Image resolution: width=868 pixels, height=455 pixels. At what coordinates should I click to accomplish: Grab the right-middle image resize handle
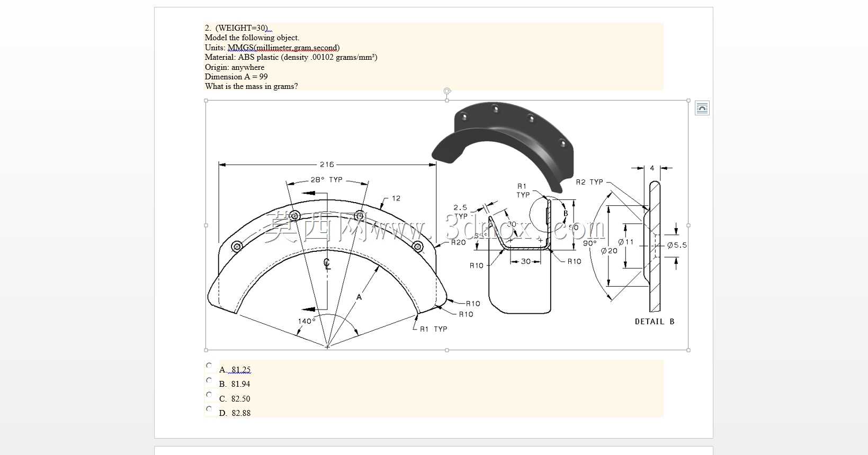pyautogui.click(x=688, y=225)
